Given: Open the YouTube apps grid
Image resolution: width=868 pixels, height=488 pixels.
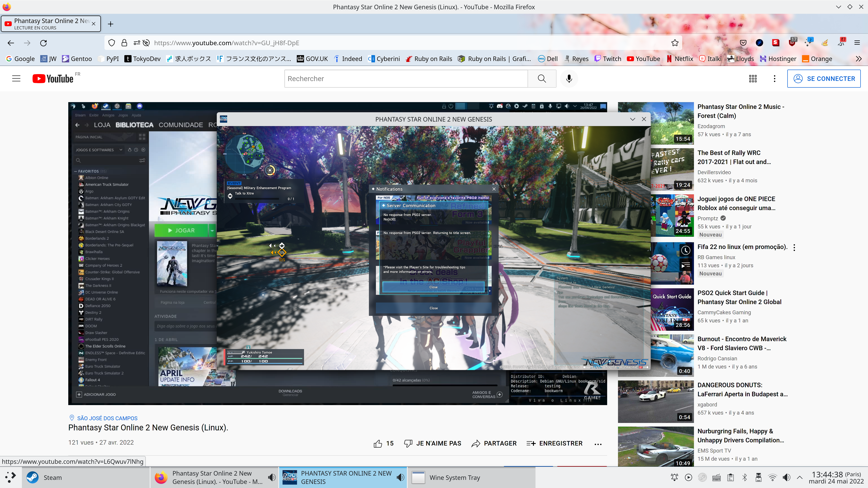Looking at the screenshot, I should coord(753,78).
